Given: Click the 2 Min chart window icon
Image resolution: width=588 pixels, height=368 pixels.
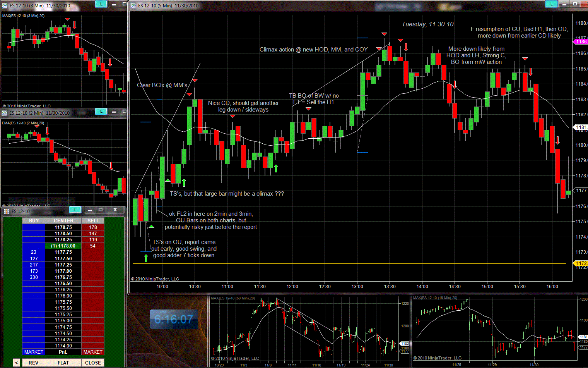Looking at the screenshot, I should coord(5,113).
